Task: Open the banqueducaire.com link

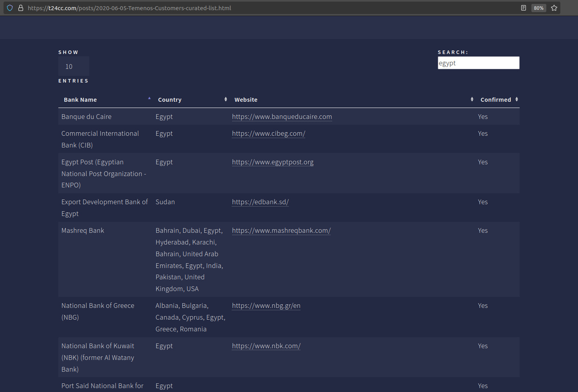Action: [282, 117]
